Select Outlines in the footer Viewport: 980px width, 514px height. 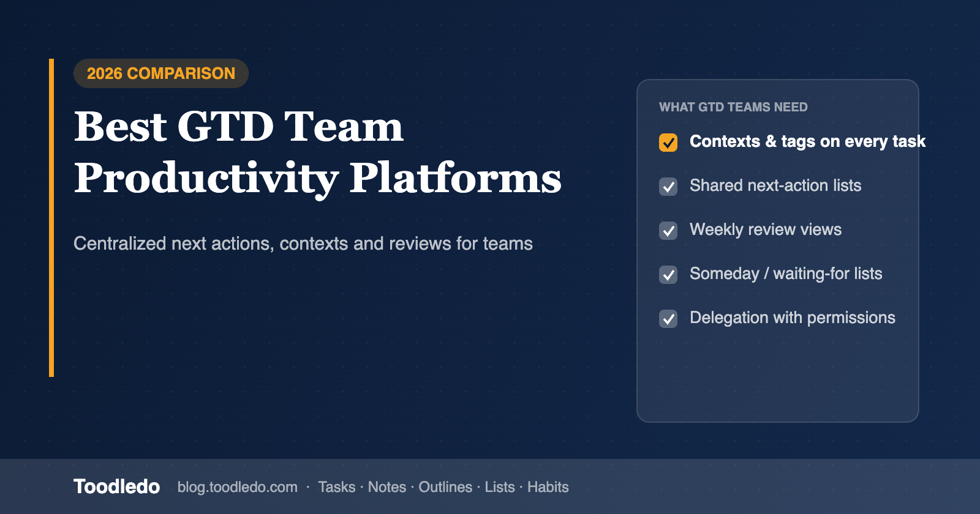pyautogui.click(x=445, y=487)
